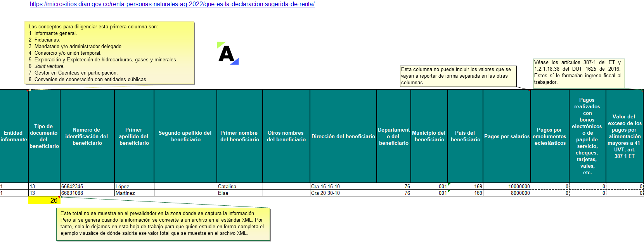Select 'Pagos realizados con bonos electrónicos' header
This screenshot has height=243, width=644.
pyautogui.click(x=587, y=136)
